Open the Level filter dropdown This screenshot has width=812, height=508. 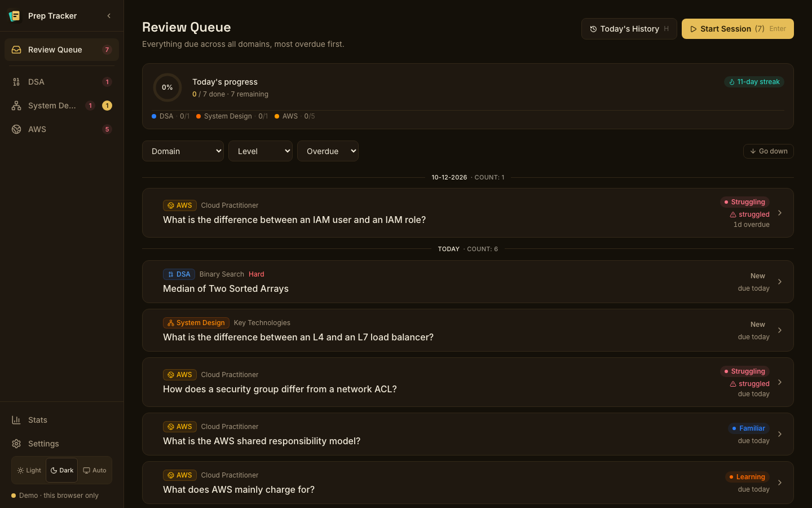[261, 151]
